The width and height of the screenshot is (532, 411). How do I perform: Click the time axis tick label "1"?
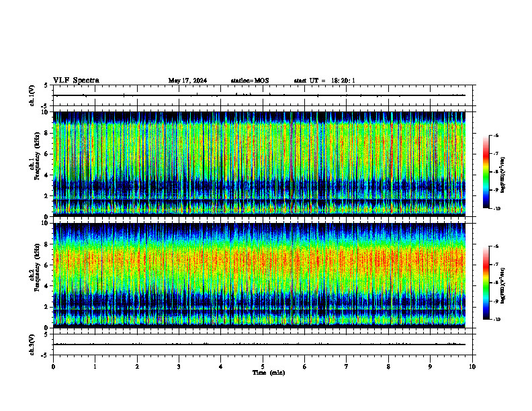(95, 367)
